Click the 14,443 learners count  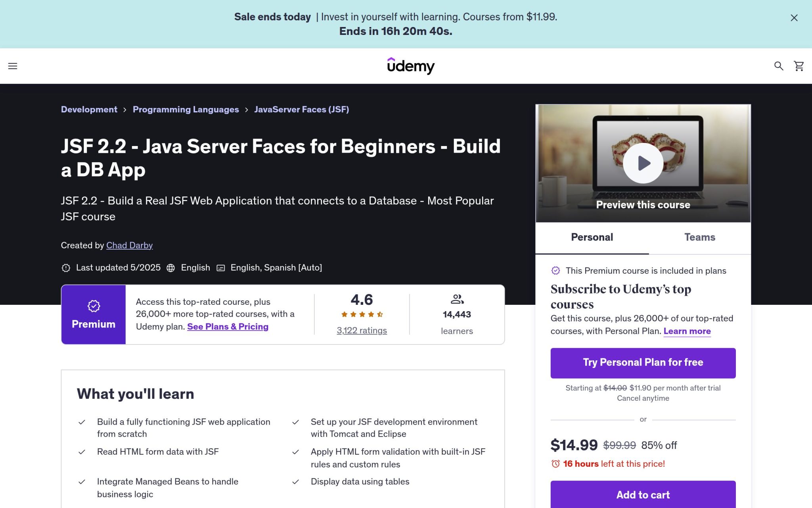tap(457, 314)
